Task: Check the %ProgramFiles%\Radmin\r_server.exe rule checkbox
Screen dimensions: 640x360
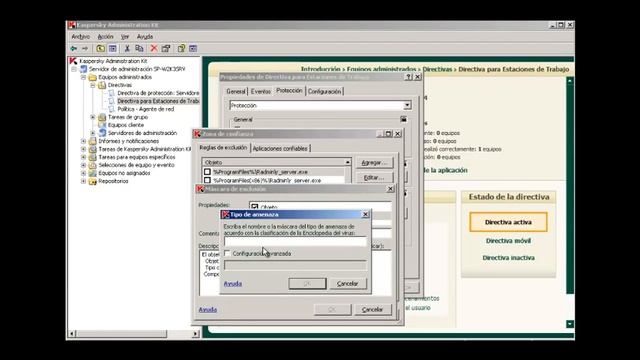Action: pyautogui.click(x=207, y=172)
